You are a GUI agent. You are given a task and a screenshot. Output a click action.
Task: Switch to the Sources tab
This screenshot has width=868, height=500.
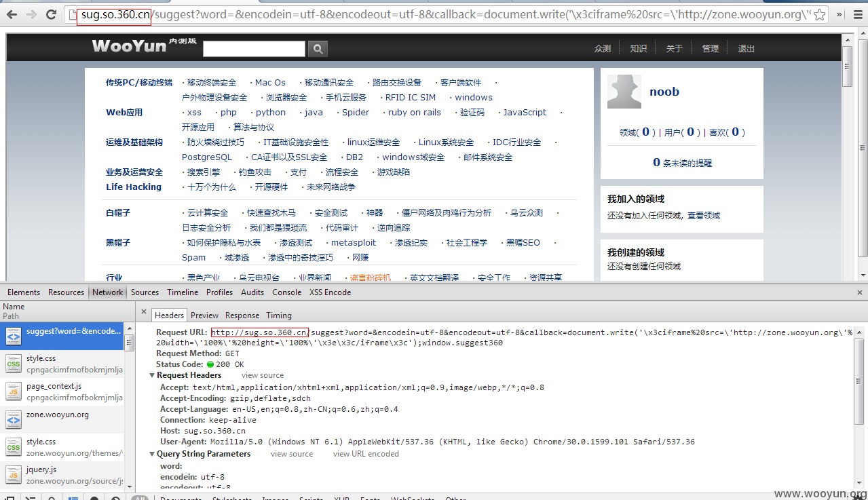coord(145,292)
